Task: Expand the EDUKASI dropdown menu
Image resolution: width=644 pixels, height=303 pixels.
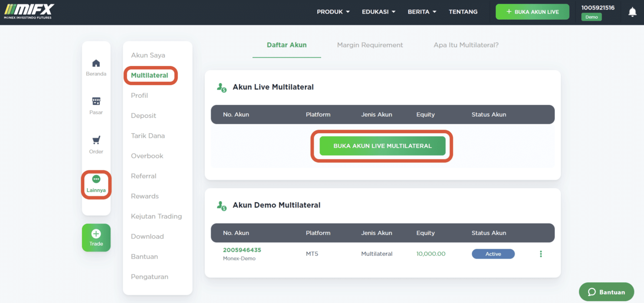Action: coord(379,12)
